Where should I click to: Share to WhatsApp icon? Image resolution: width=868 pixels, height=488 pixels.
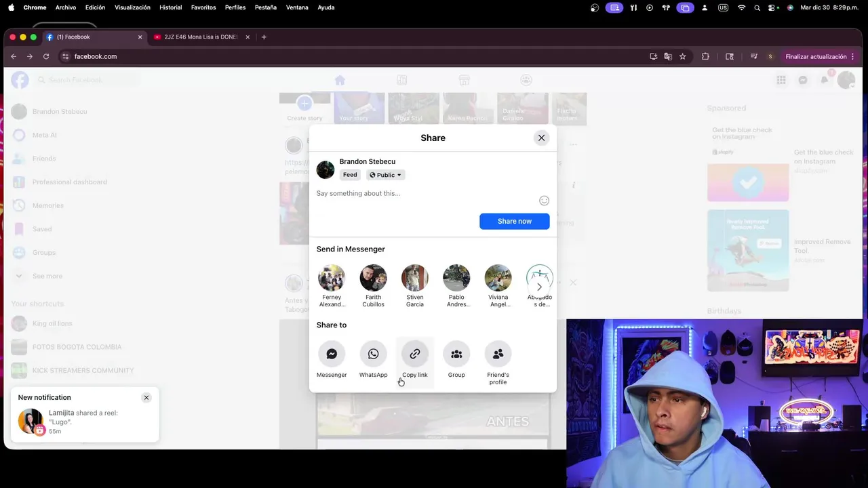click(373, 354)
